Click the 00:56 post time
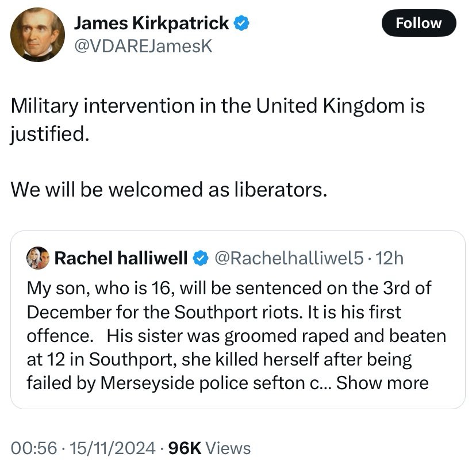This screenshot has height=469, width=476. pyautogui.click(x=29, y=448)
